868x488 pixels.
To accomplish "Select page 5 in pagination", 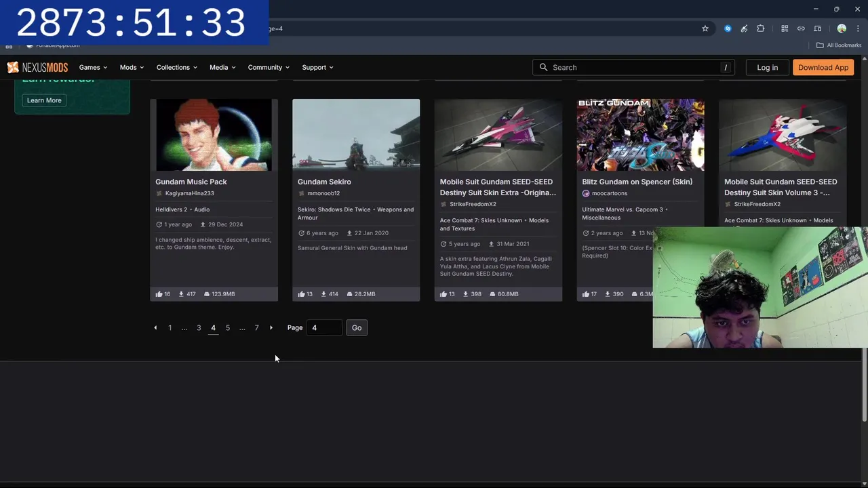I will pos(228,327).
